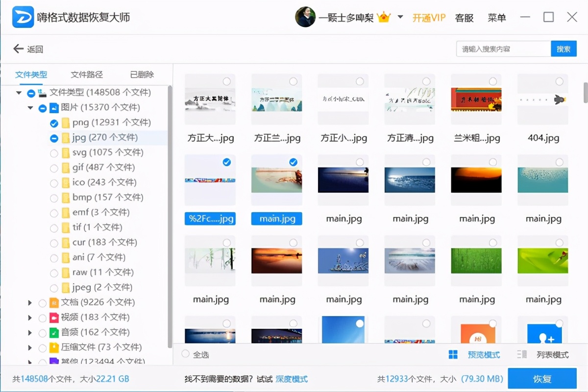This screenshot has width=588, height=392.
Task: Uncheck the selected main.jpg thumbnail checkbox
Action: tap(294, 162)
